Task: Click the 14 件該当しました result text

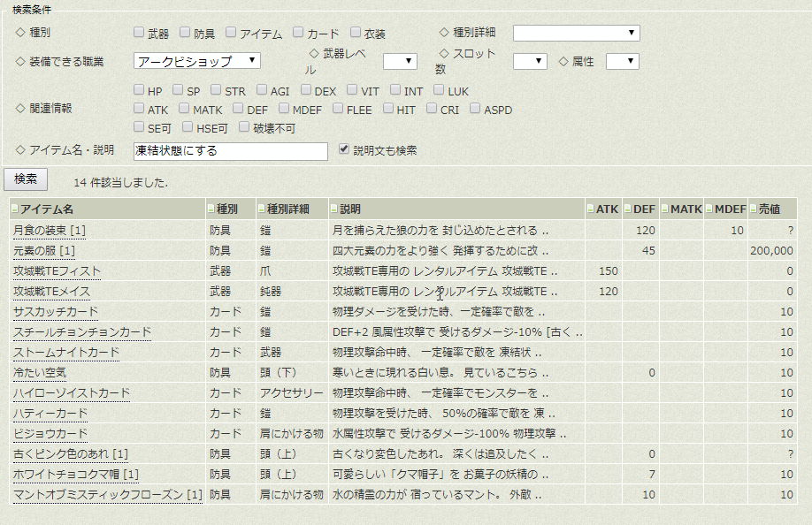Action: pyautogui.click(x=120, y=182)
